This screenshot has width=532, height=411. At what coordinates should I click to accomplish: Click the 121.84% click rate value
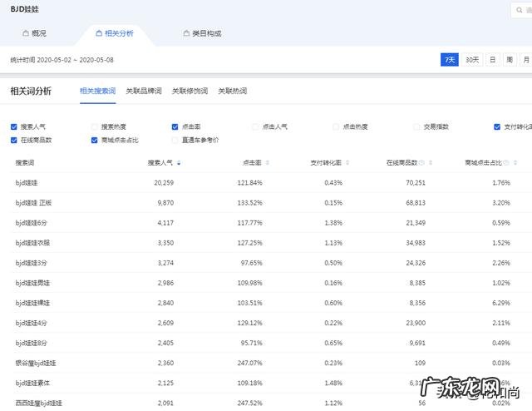click(249, 183)
